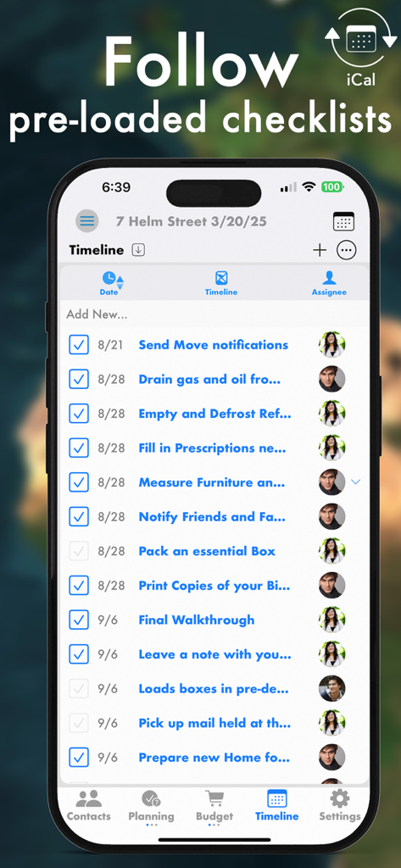This screenshot has width=401, height=868.
Task: Open the Drain gas and oil task
Action: pos(209,379)
